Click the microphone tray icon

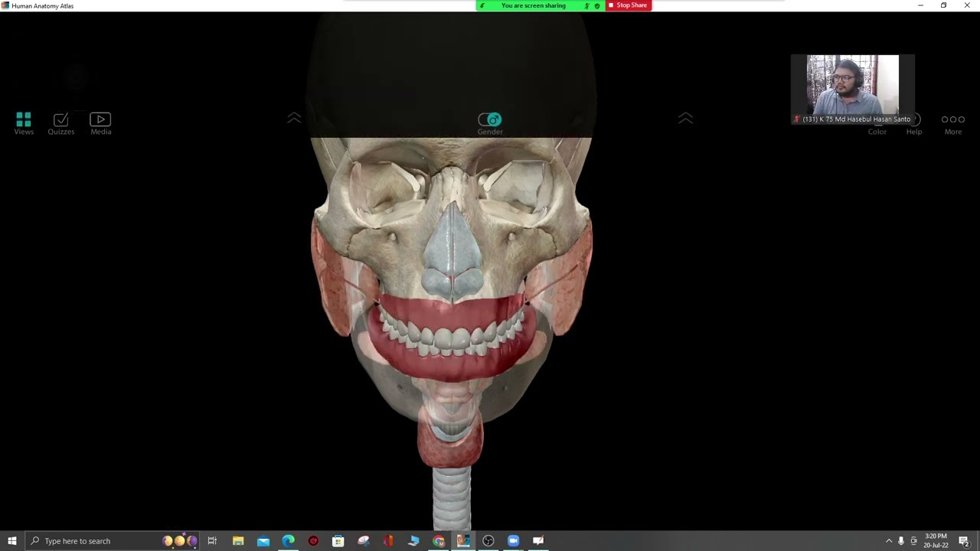(901, 541)
